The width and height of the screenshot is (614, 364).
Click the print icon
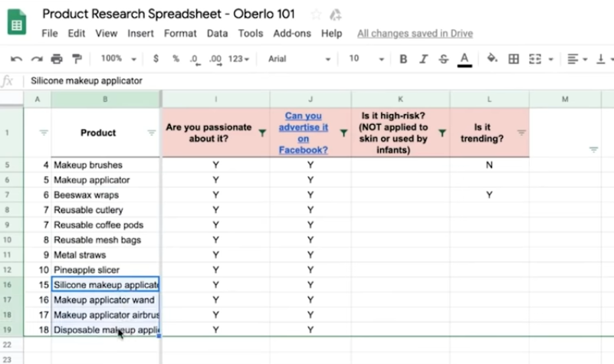click(56, 59)
